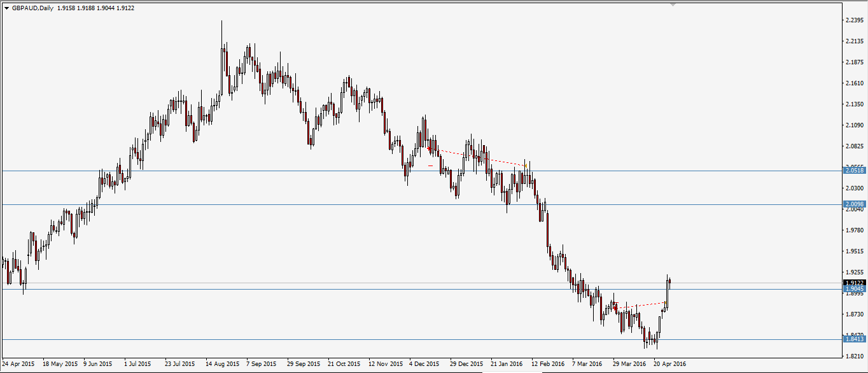Click the 12 Nov 2015 date label

(x=386, y=365)
